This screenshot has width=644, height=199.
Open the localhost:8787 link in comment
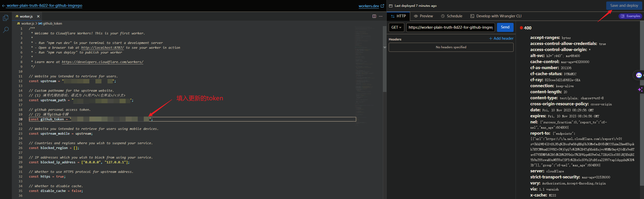pyautogui.click(x=102, y=47)
